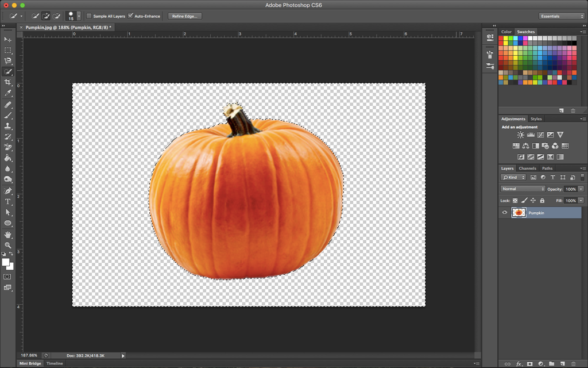Uncheck the Auto-Enhance option
Viewport: 588px width, 368px height.
point(131,16)
